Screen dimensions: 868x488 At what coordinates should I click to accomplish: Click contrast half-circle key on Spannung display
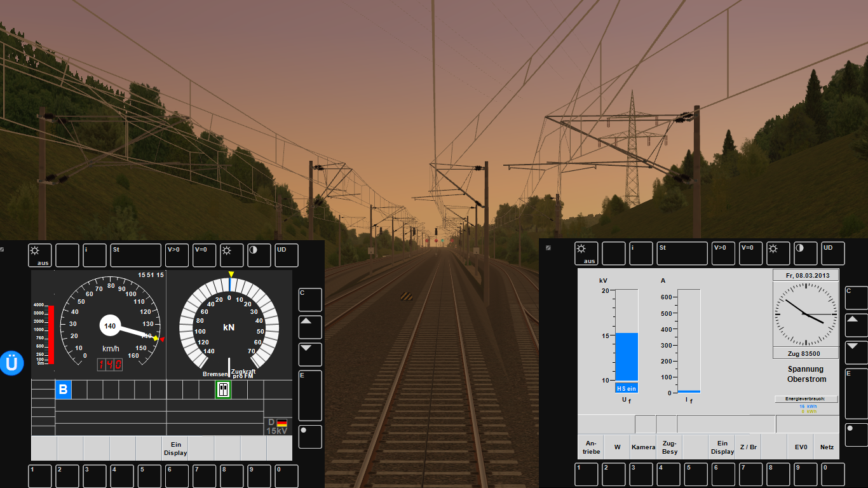tap(806, 254)
